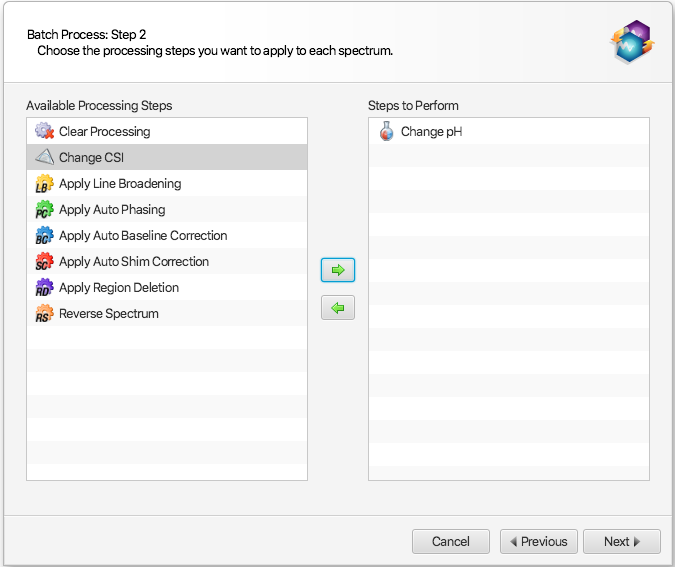Click the Change CSI triangle icon

tap(43, 157)
